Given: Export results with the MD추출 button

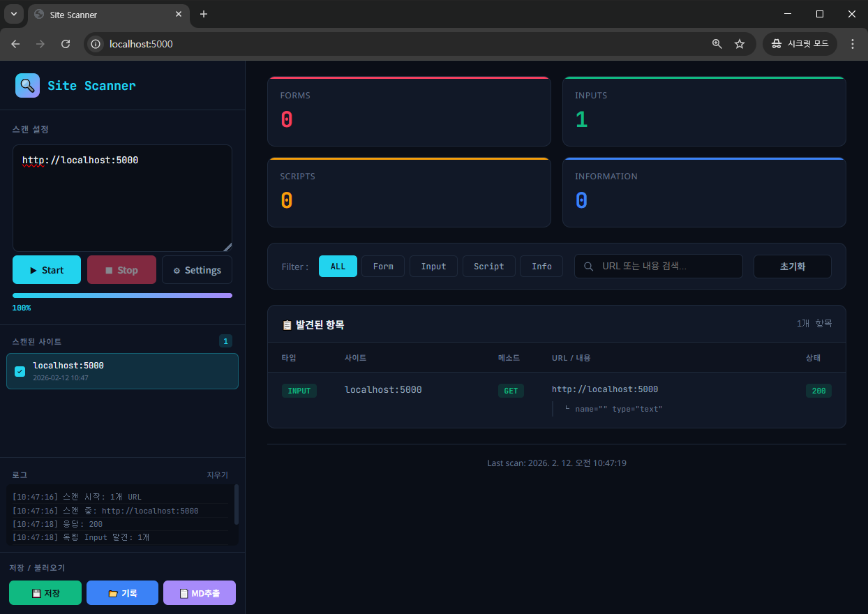Looking at the screenshot, I should 200,593.
